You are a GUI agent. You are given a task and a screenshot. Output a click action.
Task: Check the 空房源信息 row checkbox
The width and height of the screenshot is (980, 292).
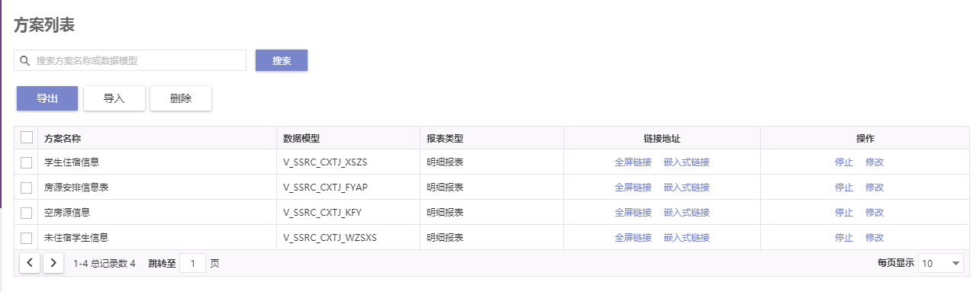tap(27, 213)
